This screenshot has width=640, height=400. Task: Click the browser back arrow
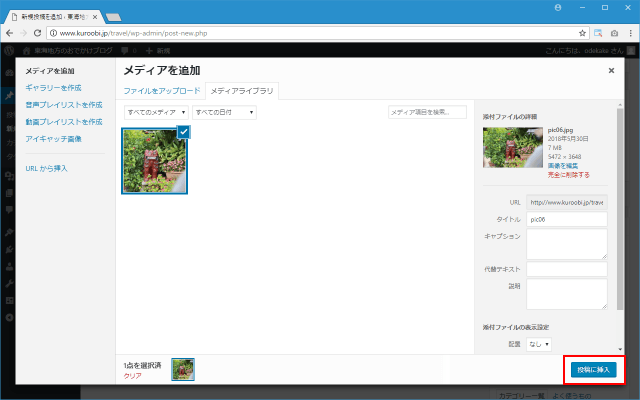pyautogui.click(x=10, y=32)
